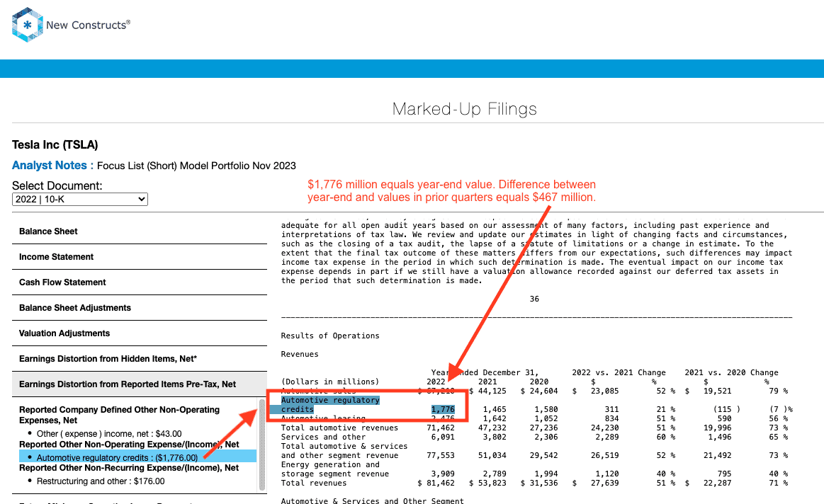
Task: Open the Balance Sheet section
Action: 140,231
